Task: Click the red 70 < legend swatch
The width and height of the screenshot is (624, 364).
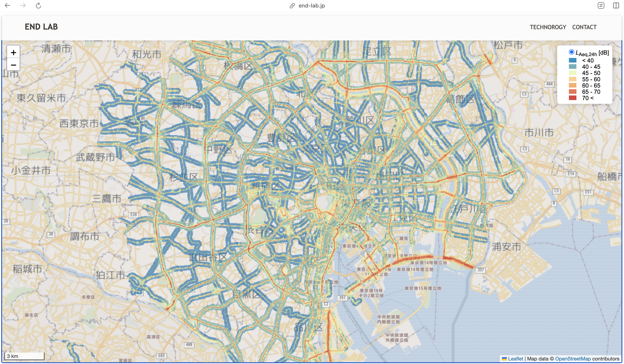Action: point(572,98)
